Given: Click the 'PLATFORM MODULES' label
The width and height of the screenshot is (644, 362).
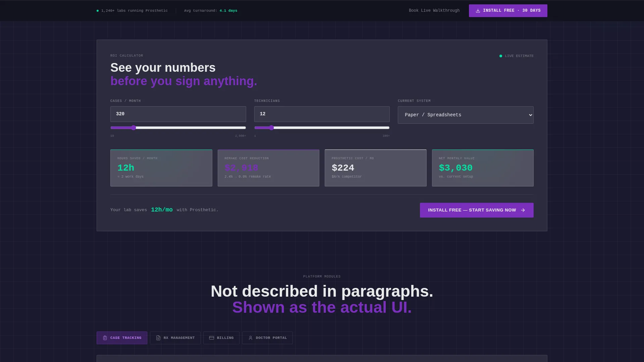Looking at the screenshot, I should point(322,277).
